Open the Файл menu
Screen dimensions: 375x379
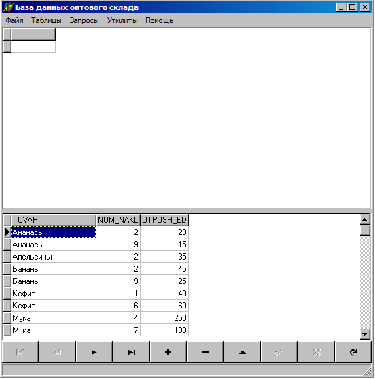[14, 20]
